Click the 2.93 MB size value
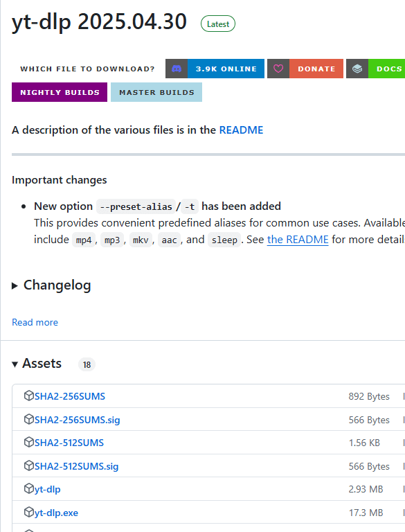The width and height of the screenshot is (405, 532). (366, 489)
